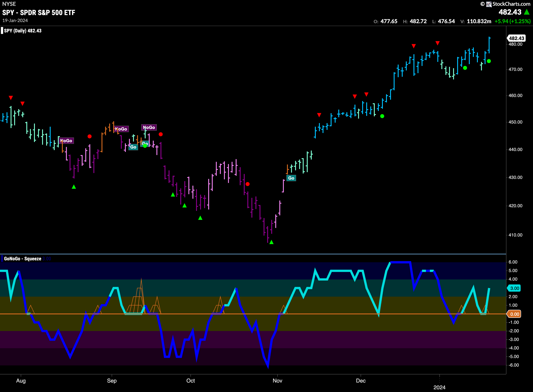Click the green dot marker in early December

[382, 116]
